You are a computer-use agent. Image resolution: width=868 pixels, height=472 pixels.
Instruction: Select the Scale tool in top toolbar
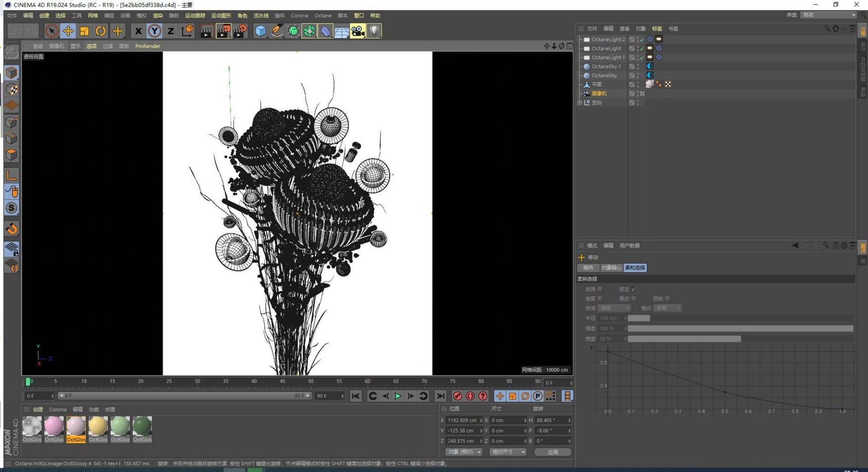(x=84, y=31)
